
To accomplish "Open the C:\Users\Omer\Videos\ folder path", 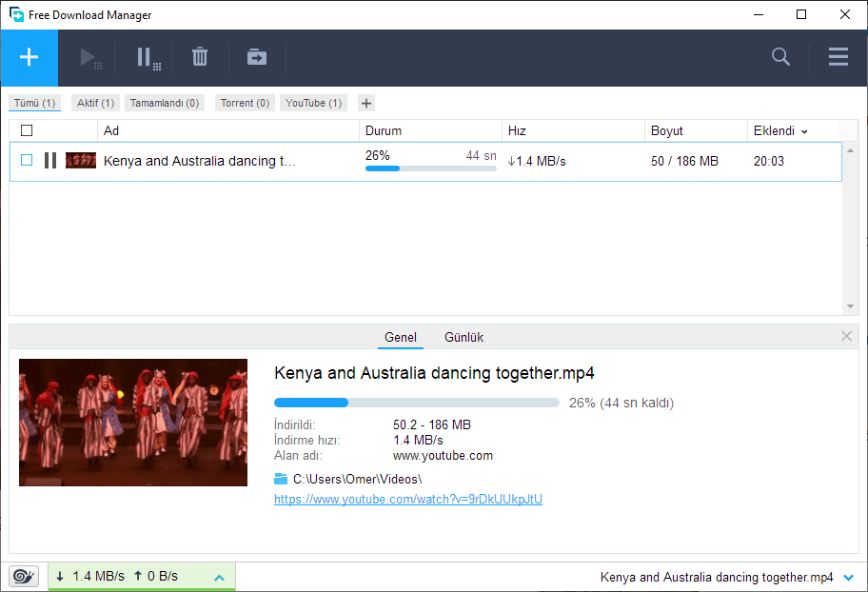I will point(357,479).
